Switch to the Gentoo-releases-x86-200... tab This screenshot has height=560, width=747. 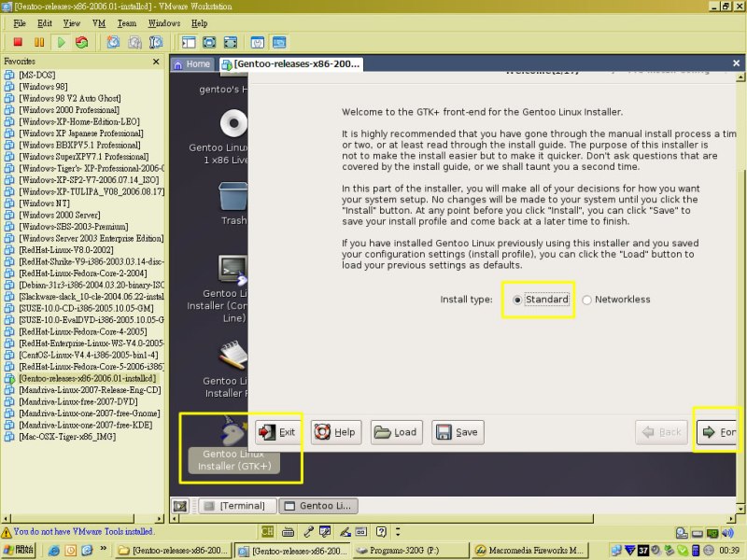pyautogui.click(x=291, y=63)
